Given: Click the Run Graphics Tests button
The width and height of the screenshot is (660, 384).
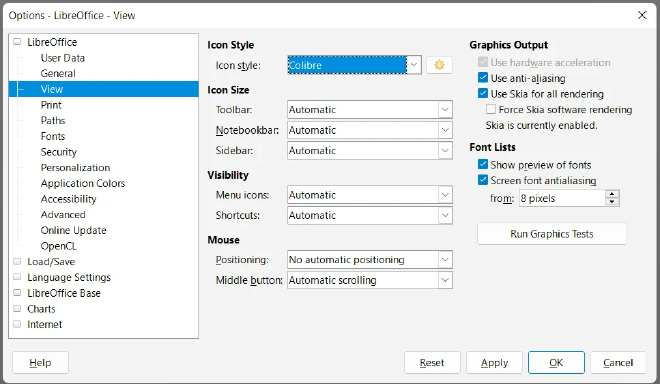Looking at the screenshot, I should click(552, 234).
